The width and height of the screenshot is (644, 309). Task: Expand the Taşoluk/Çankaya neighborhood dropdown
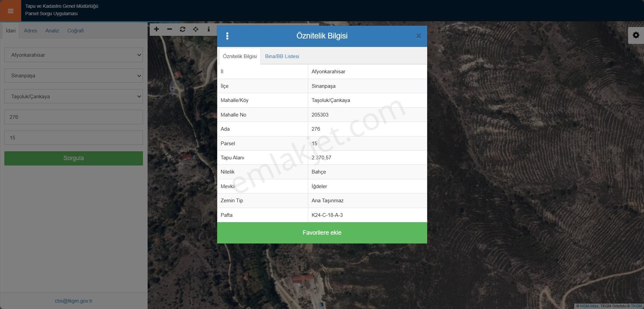[x=74, y=97]
